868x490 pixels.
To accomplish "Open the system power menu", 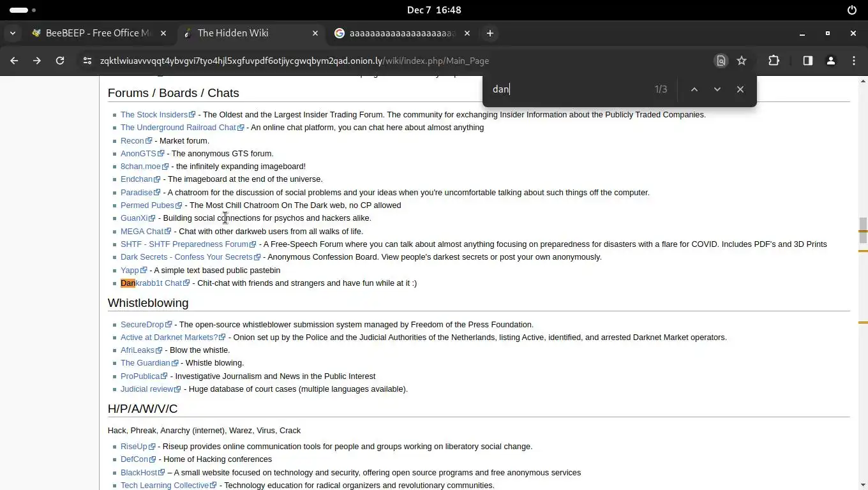I will [851, 10].
